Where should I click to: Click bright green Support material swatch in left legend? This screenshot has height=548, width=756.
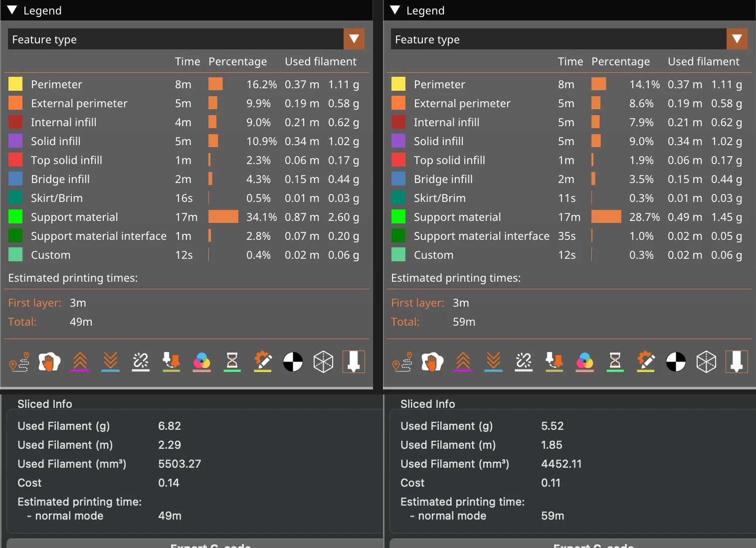coord(15,216)
